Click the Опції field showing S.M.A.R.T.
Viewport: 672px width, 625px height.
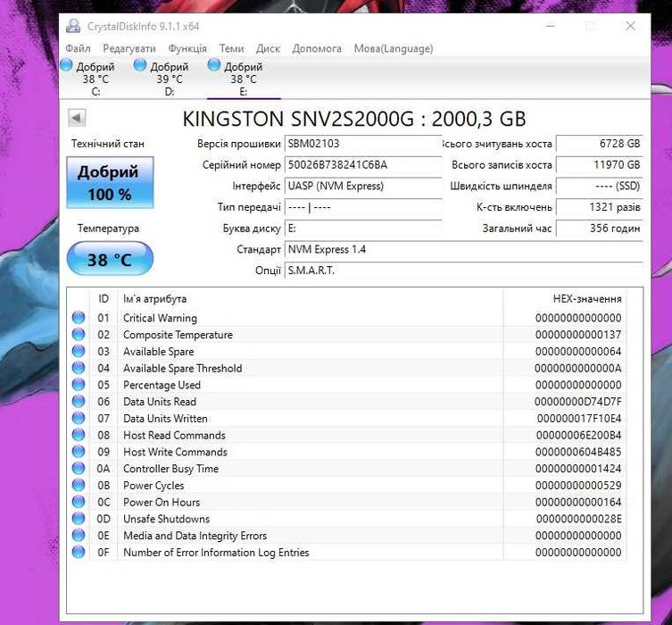[x=463, y=271]
